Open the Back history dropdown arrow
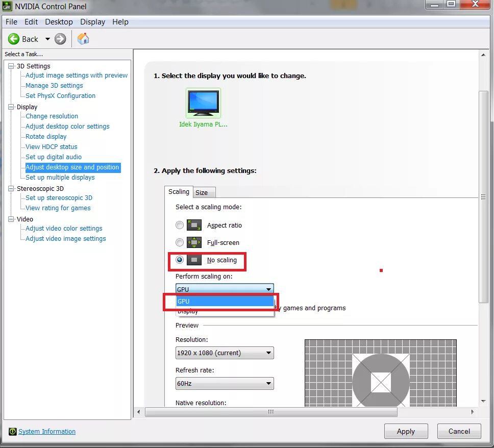The width and height of the screenshot is (494, 448). [47, 39]
